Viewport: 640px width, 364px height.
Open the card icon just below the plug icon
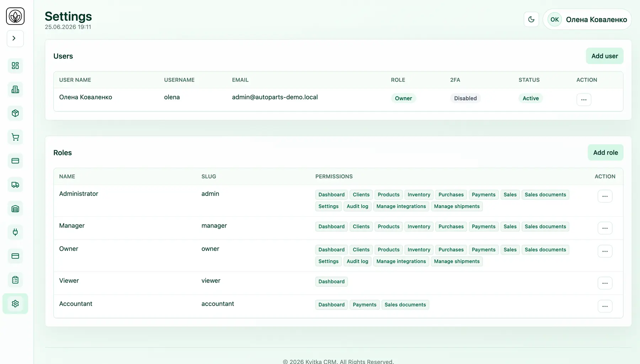15,256
